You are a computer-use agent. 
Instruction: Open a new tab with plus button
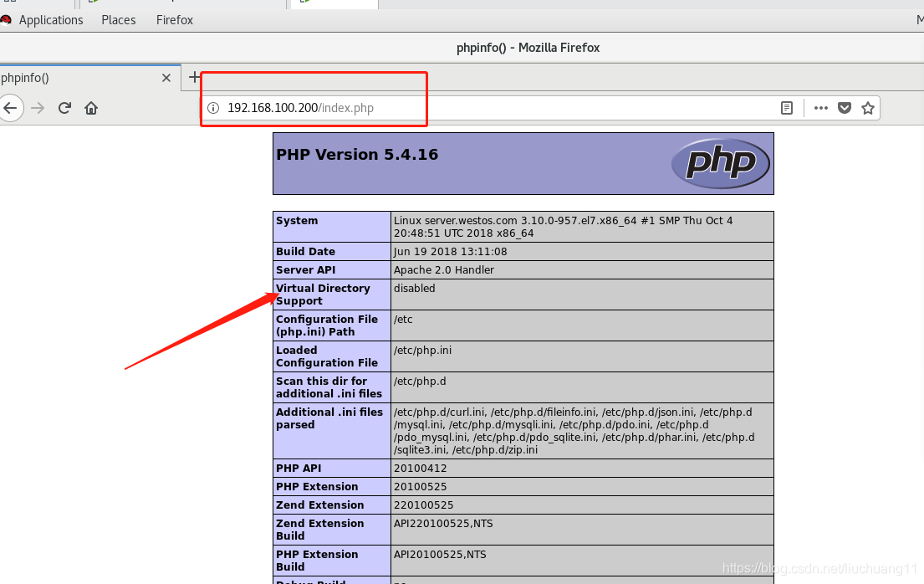click(194, 77)
